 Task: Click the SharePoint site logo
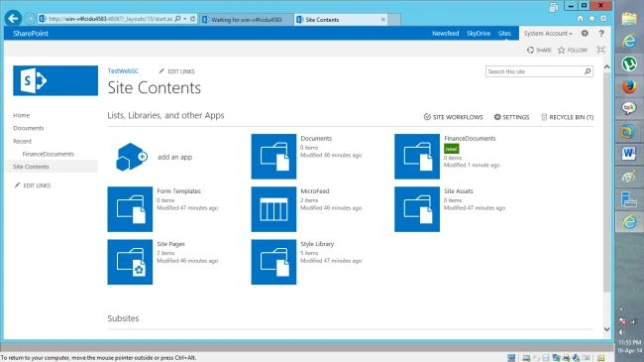click(55, 80)
